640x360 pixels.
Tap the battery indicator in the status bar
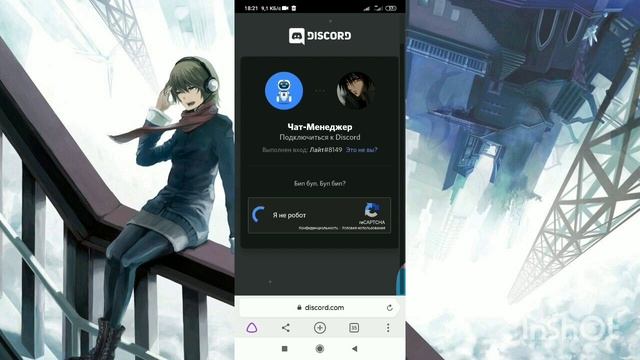click(x=391, y=8)
